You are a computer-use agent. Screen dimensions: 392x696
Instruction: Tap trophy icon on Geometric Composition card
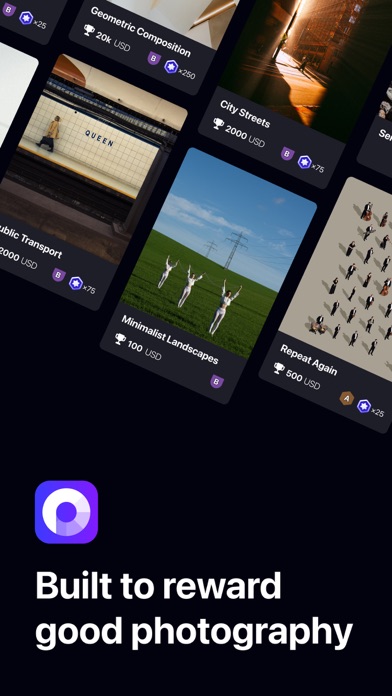[89, 30]
